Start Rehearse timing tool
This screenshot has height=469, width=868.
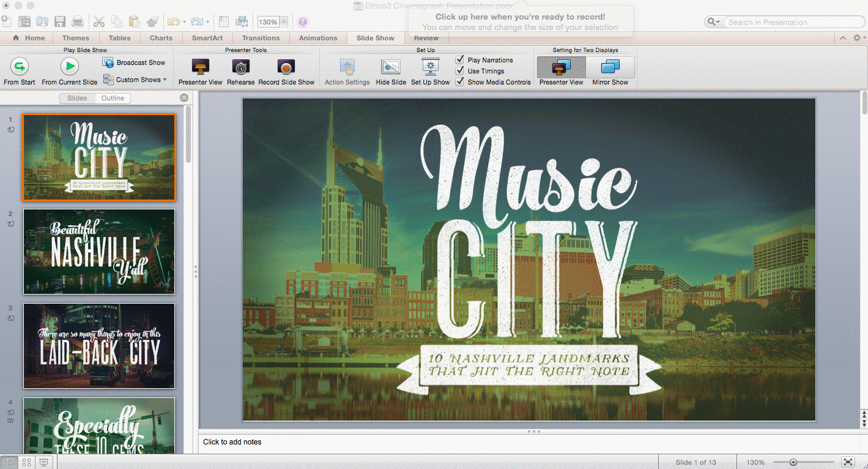point(241,72)
